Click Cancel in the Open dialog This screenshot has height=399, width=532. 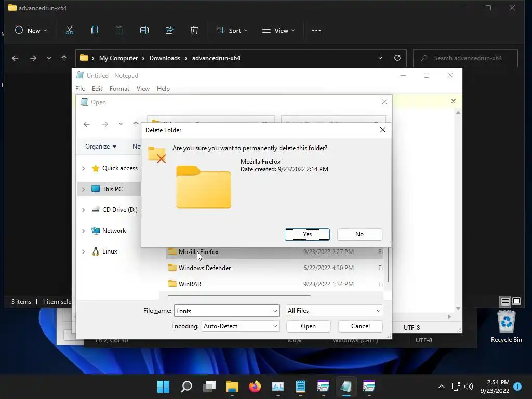361,326
